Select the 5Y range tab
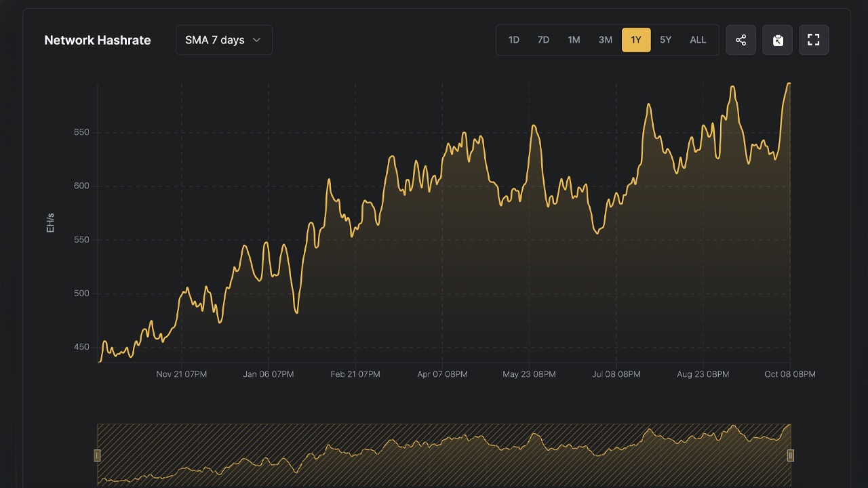 click(665, 39)
